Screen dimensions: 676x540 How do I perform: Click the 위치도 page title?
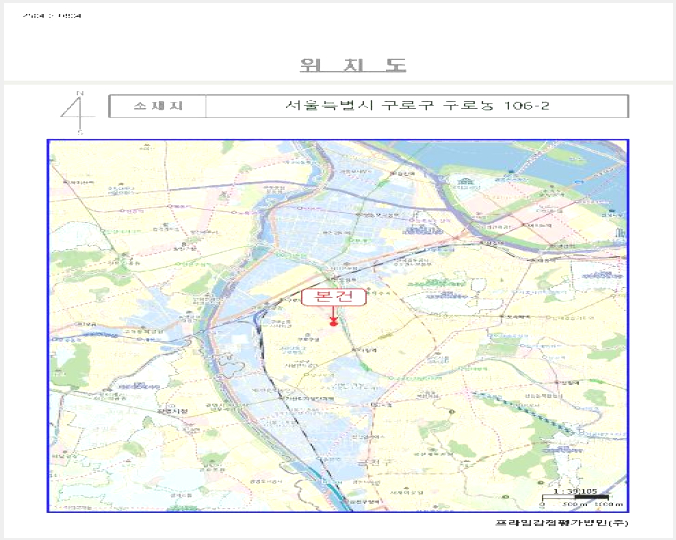353,65
